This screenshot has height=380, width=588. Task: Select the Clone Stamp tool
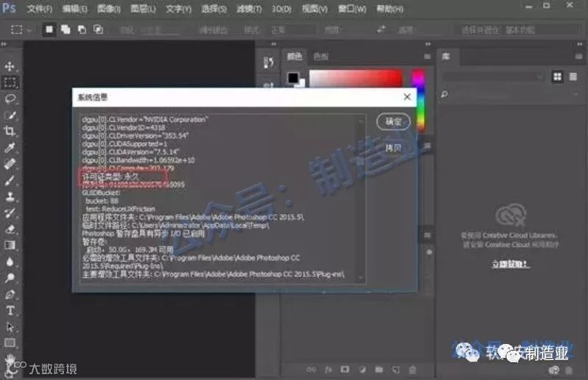point(10,196)
